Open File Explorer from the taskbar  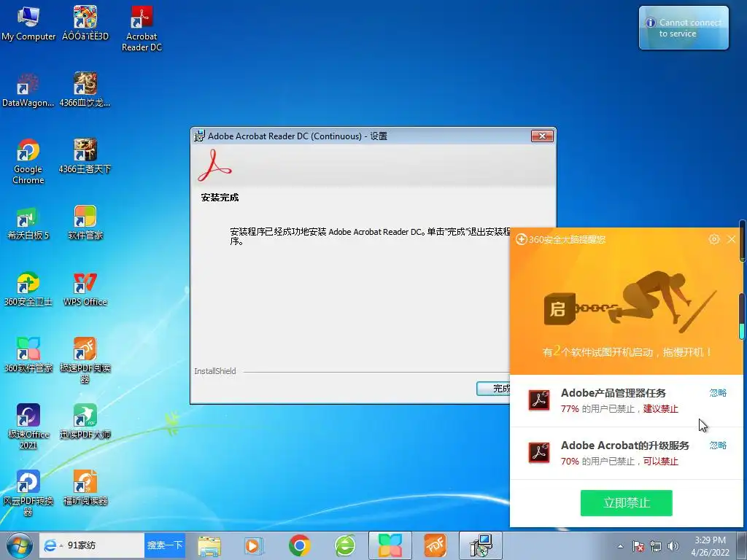point(209,545)
